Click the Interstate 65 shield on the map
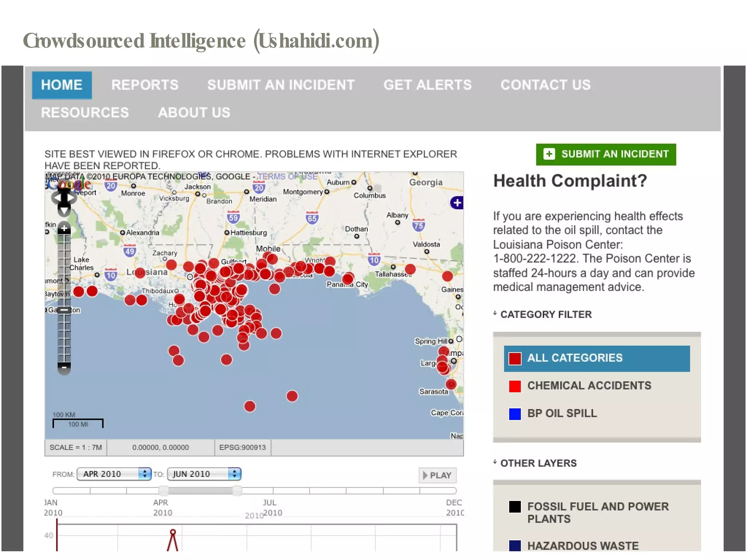 (312, 218)
